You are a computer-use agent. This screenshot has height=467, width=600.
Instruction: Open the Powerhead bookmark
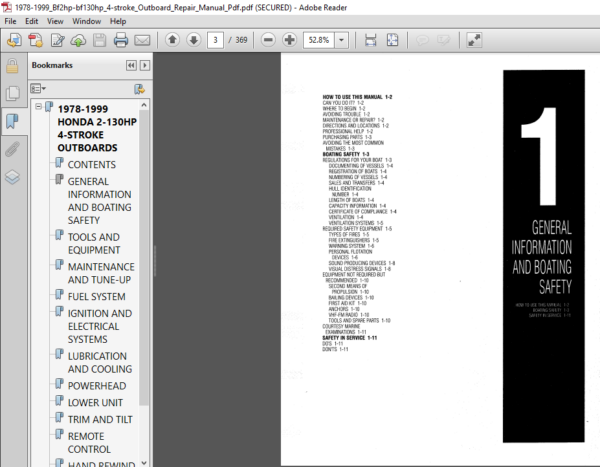97,386
